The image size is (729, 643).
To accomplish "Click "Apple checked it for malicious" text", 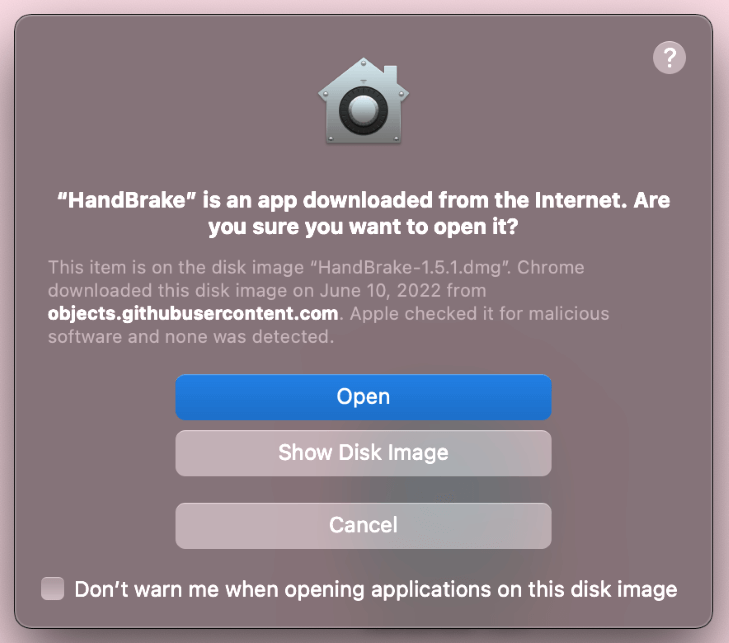I will tap(479, 314).
